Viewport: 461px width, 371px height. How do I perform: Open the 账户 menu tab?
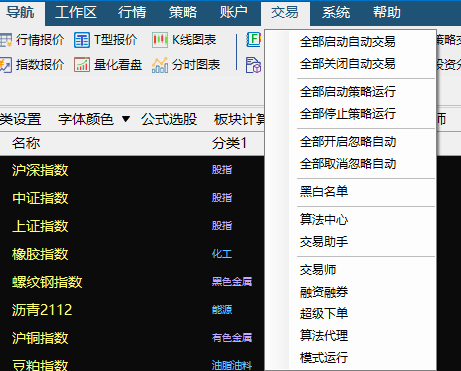[x=233, y=13]
